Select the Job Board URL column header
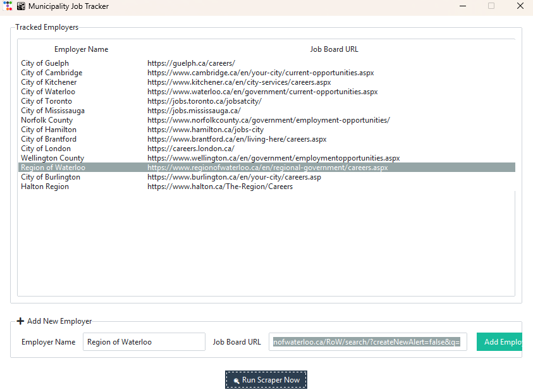Image resolution: width=533 pixels, height=392 pixels. coord(334,49)
